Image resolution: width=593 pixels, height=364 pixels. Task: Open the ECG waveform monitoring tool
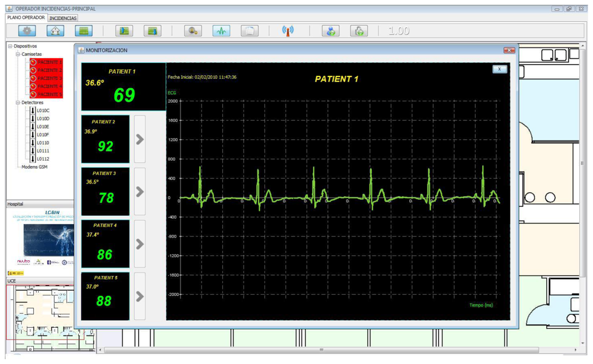[x=221, y=31]
